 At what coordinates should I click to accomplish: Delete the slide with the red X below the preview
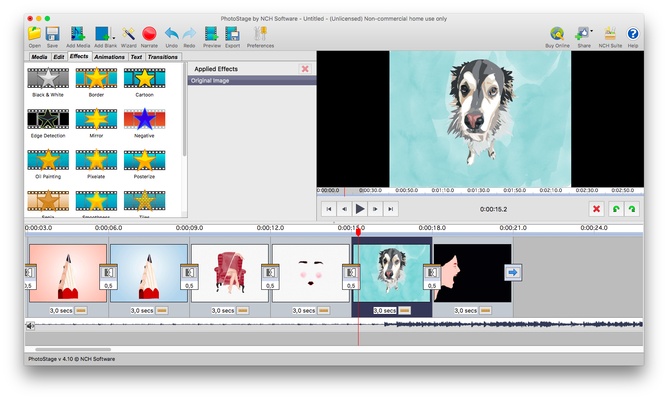pyautogui.click(x=596, y=209)
